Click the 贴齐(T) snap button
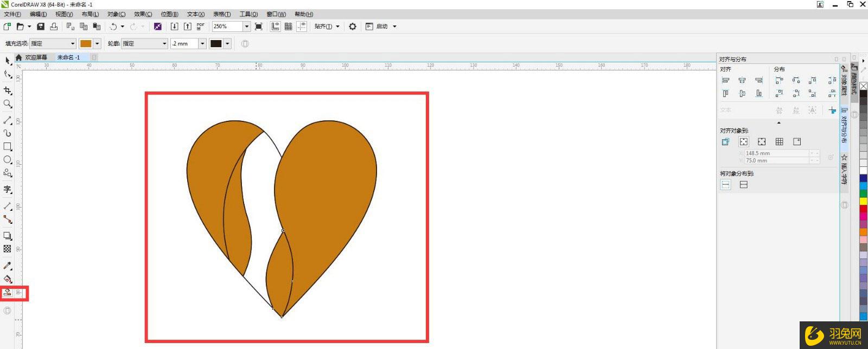 (x=323, y=27)
